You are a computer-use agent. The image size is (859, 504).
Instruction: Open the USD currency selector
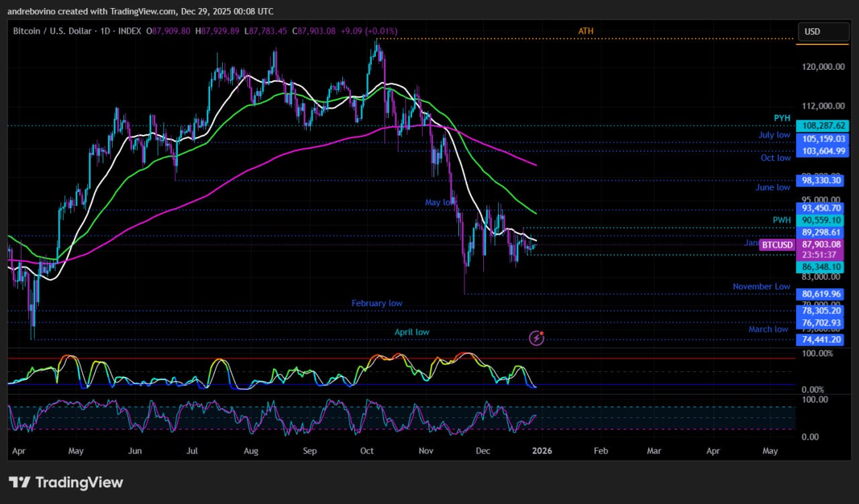(x=822, y=32)
